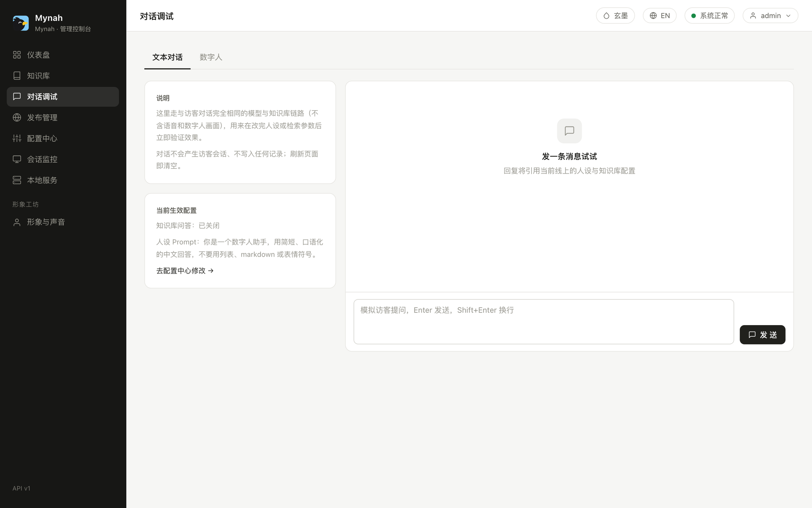Focus the 模拟访客提问 message input
The width and height of the screenshot is (812, 508).
pos(543,322)
